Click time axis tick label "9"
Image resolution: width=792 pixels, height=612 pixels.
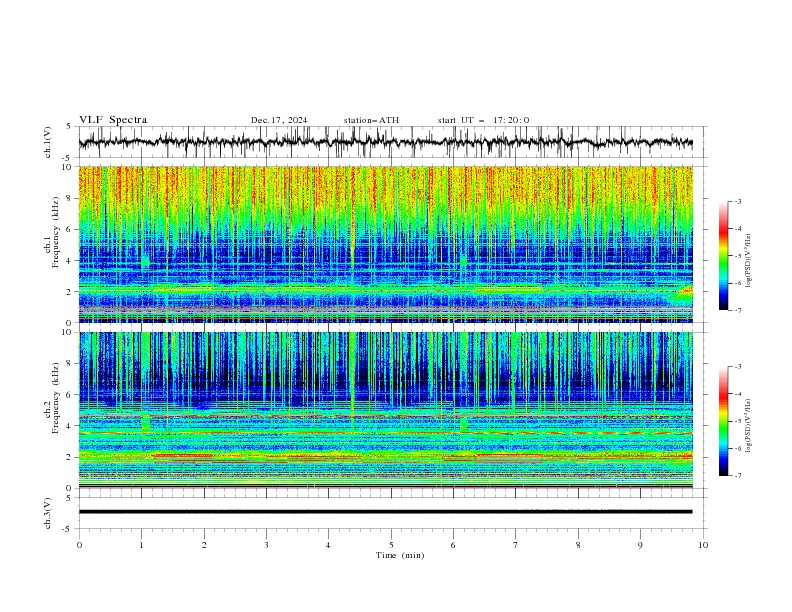(640, 545)
